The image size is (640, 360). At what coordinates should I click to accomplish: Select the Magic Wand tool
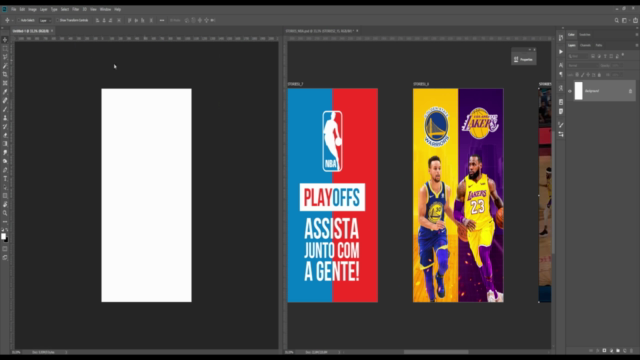click(x=5, y=66)
